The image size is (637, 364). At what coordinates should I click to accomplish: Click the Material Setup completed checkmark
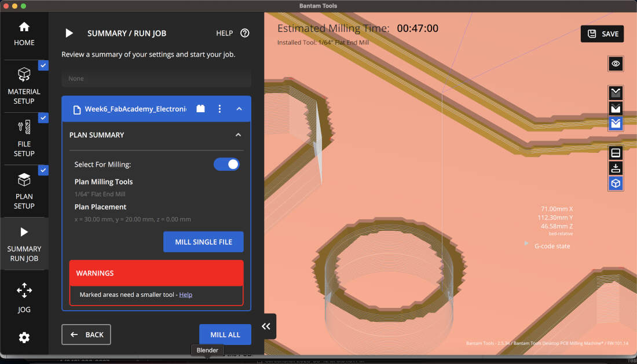click(x=43, y=65)
